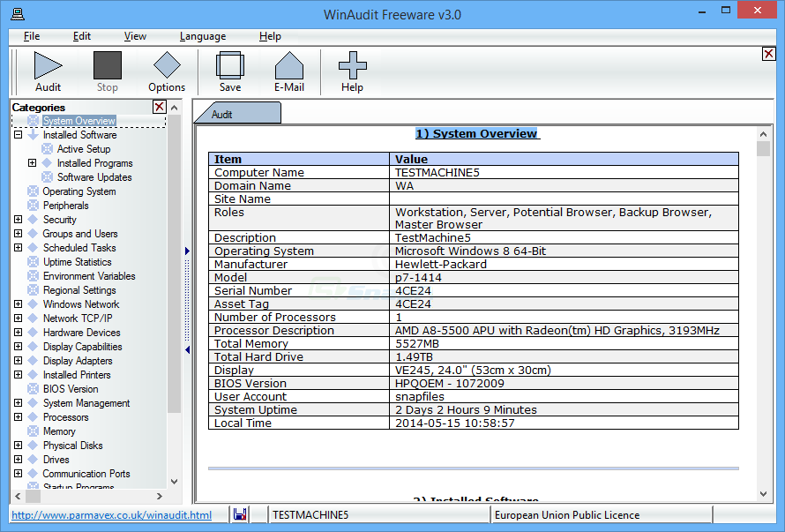Click the Categories tree scroll down arrow
Screen dimensions: 785x532
[x=175, y=482]
